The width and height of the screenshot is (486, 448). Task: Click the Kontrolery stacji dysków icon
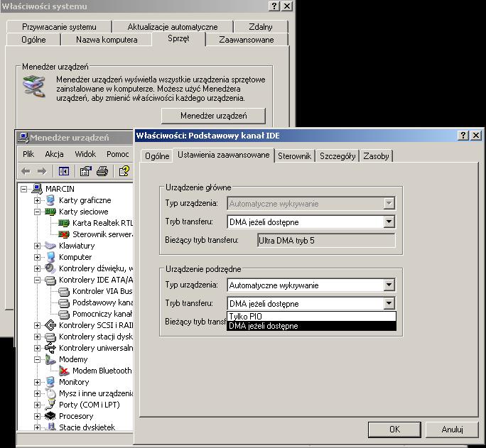(x=50, y=337)
